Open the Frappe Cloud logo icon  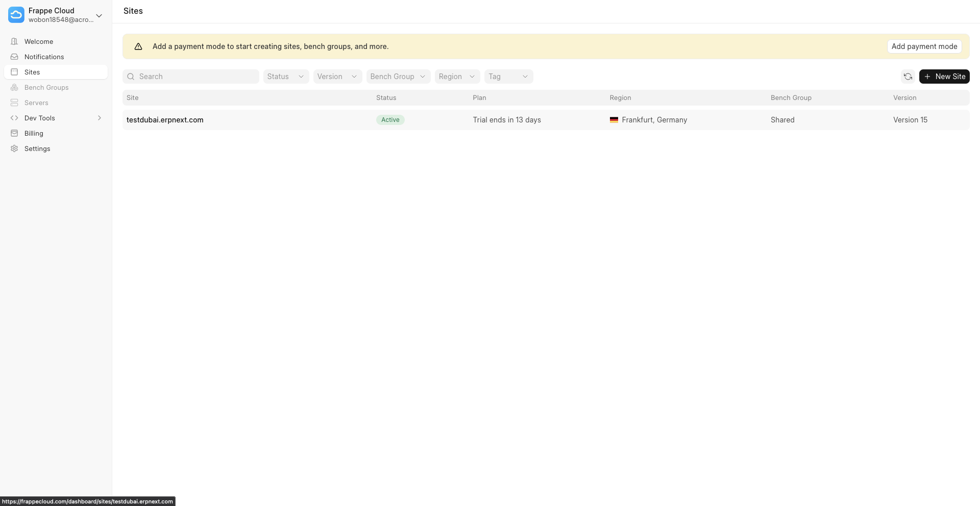coord(16,15)
